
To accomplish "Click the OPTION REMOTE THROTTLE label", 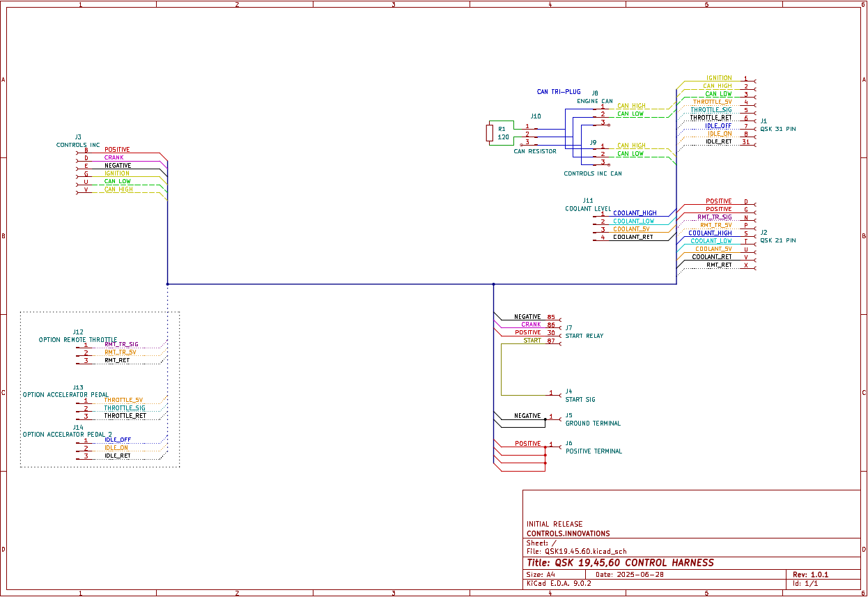I will click(78, 340).
